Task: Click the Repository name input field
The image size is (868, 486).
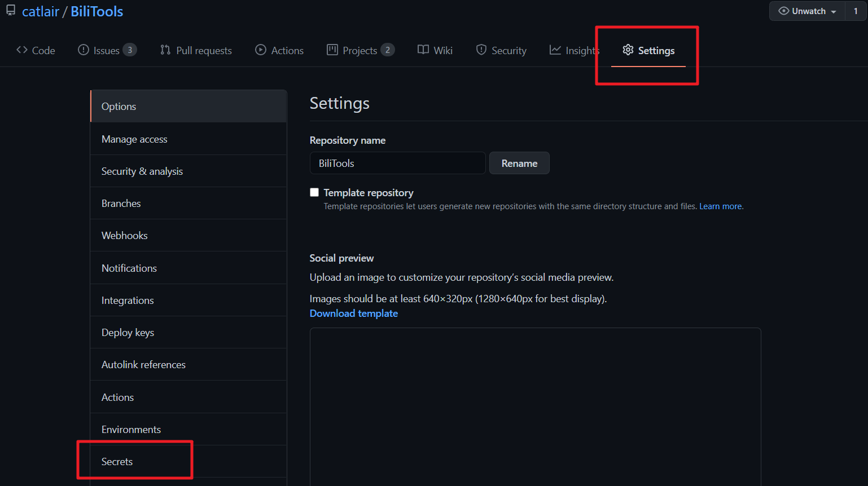Action: (x=397, y=163)
